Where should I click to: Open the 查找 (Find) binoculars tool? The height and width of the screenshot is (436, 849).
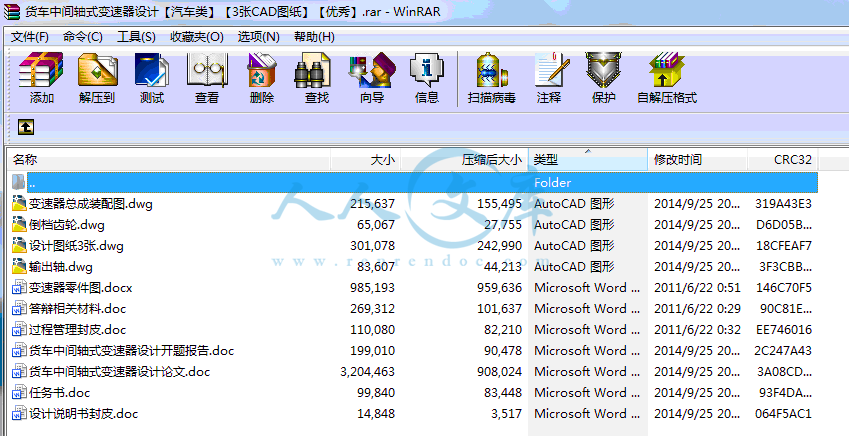[x=313, y=70]
